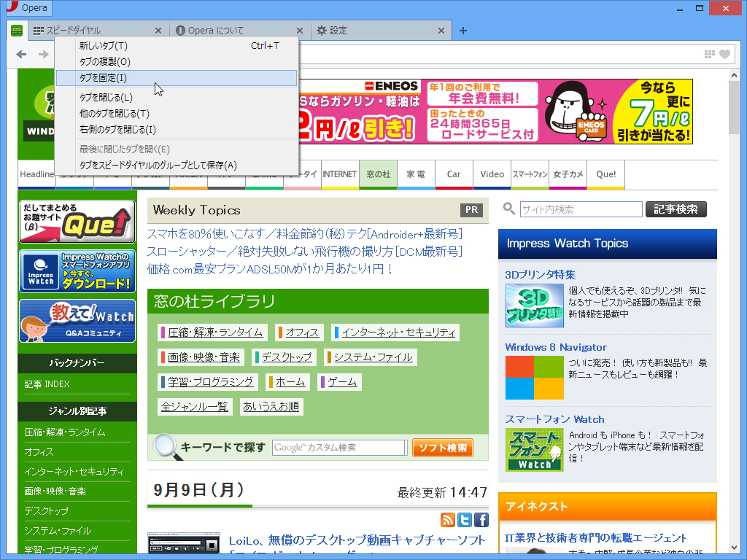Click the tile grid icon beside the heart
747x560 pixels.
coord(710,53)
